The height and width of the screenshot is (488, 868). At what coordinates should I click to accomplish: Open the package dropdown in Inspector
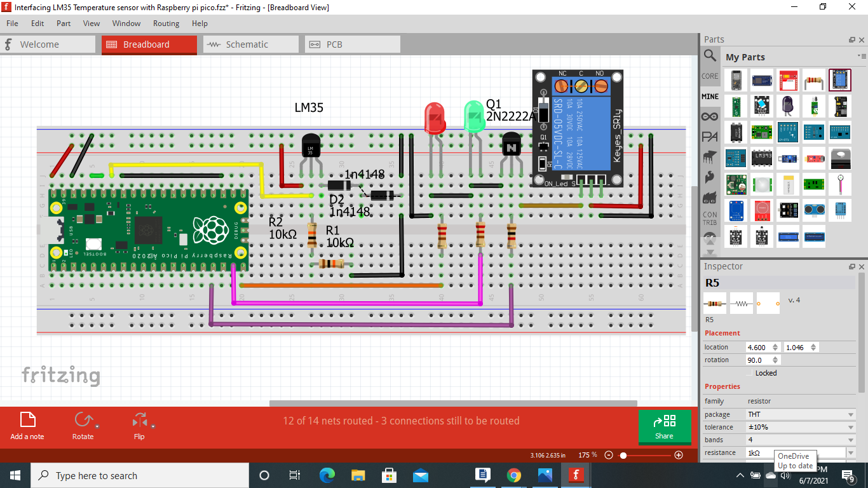click(851, 414)
